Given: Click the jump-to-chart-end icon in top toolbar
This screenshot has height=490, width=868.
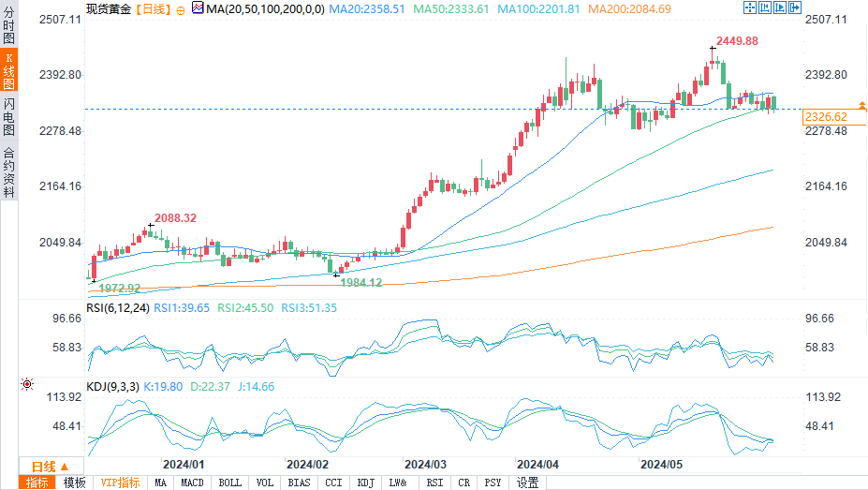Looking at the screenshot, I should [779, 7].
